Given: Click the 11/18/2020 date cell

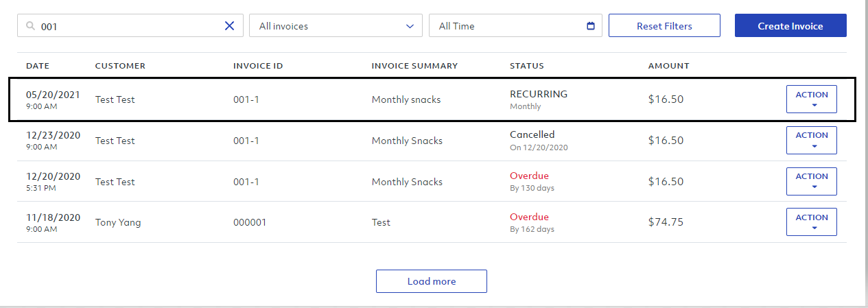Looking at the screenshot, I should (53, 222).
